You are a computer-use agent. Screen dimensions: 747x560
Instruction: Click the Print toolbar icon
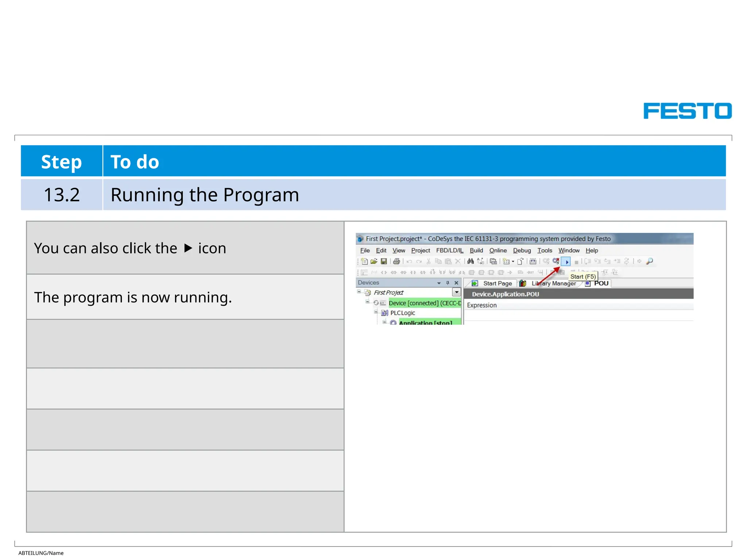click(396, 261)
